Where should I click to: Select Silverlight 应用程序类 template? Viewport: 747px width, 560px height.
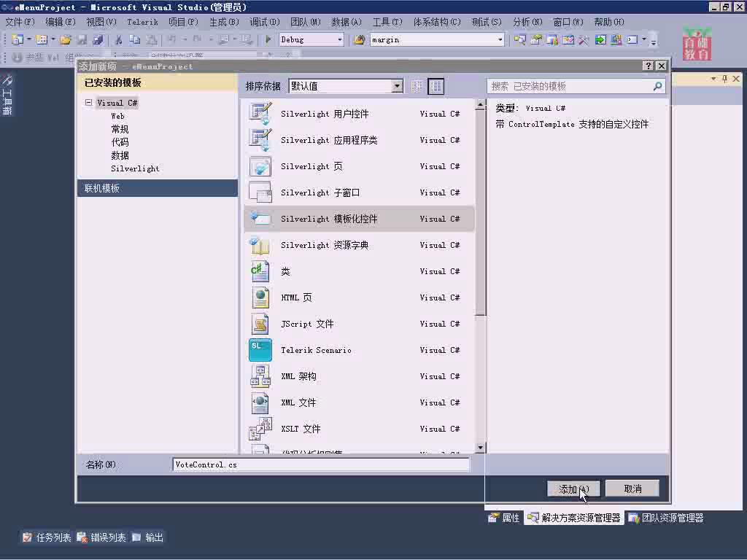[x=360, y=140]
